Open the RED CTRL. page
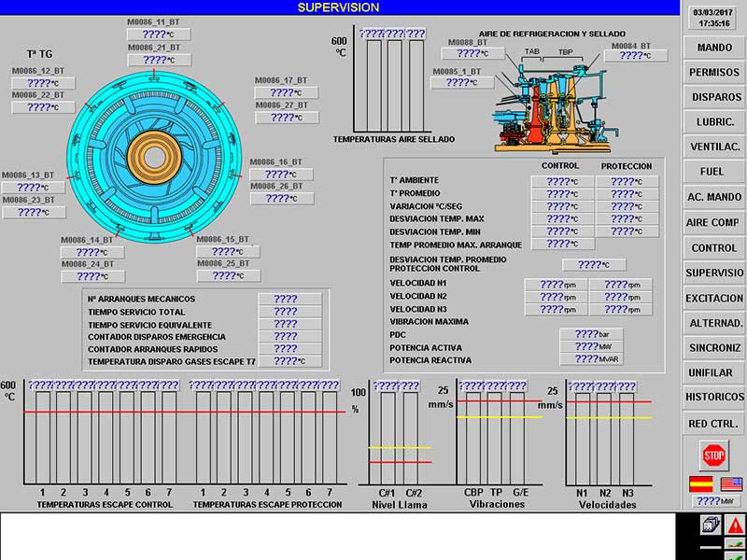This screenshot has width=747, height=560. point(713,424)
